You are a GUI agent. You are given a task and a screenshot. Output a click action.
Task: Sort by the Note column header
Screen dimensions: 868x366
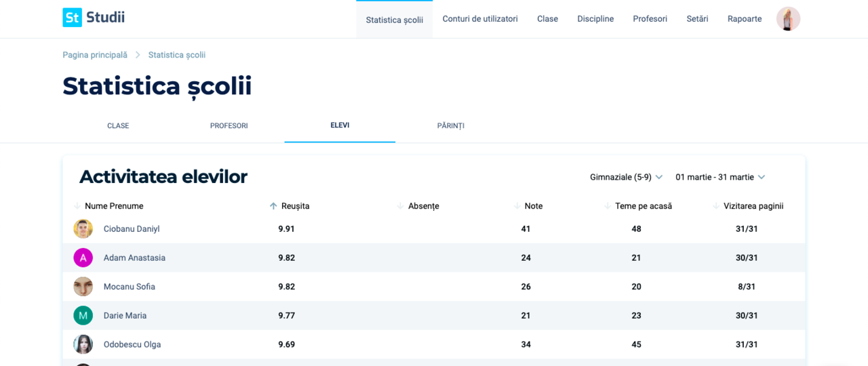coord(534,206)
